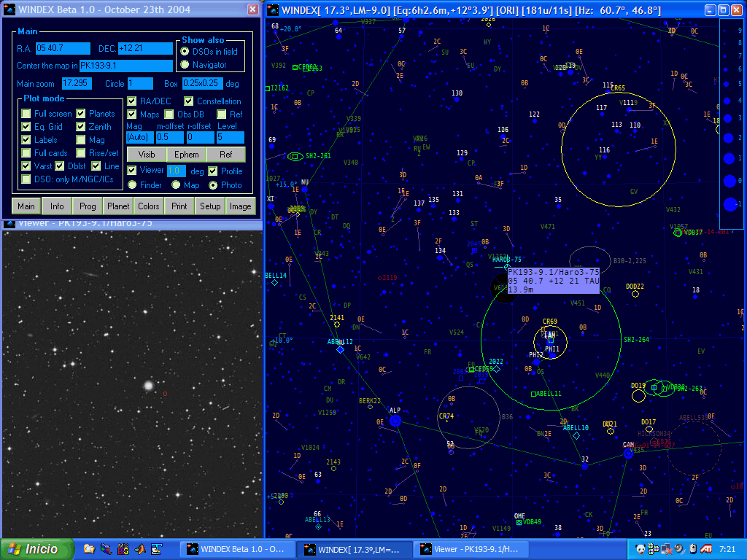Image resolution: width=747 pixels, height=560 pixels.
Task: Toggle the Constellation checkbox
Action: pos(189,101)
